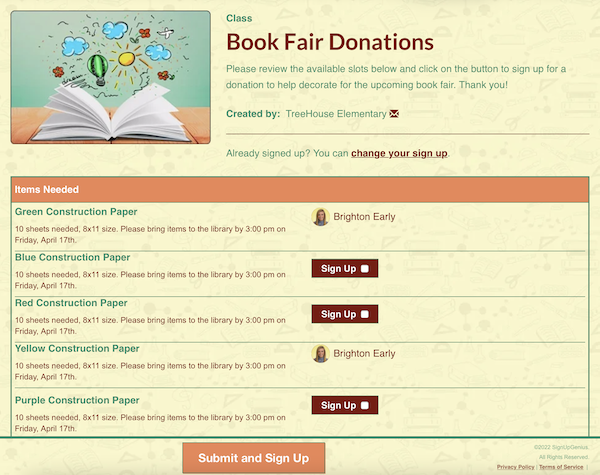Click the Items Needed section header
This screenshot has height=475, width=600.
[x=300, y=189]
